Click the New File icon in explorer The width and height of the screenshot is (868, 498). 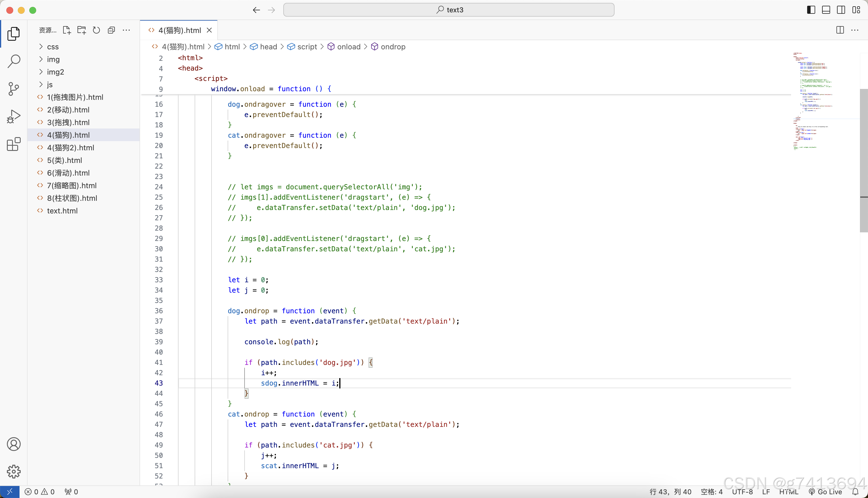(x=67, y=30)
